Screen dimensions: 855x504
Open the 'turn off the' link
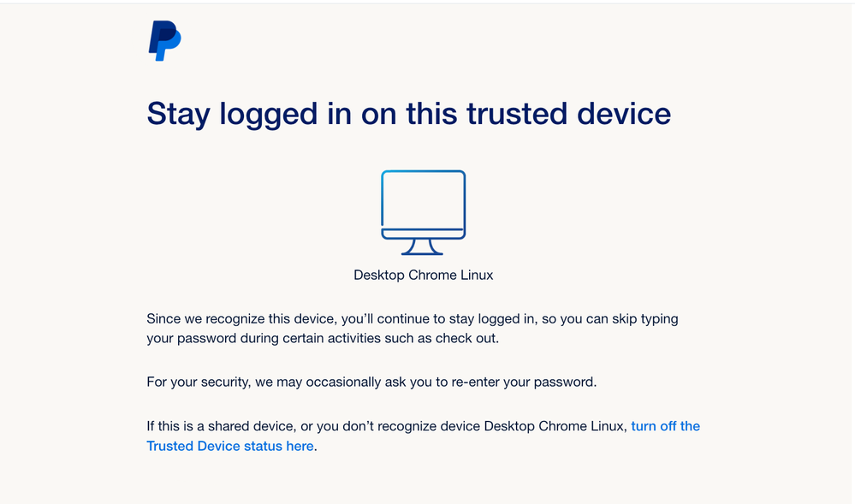(x=665, y=426)
